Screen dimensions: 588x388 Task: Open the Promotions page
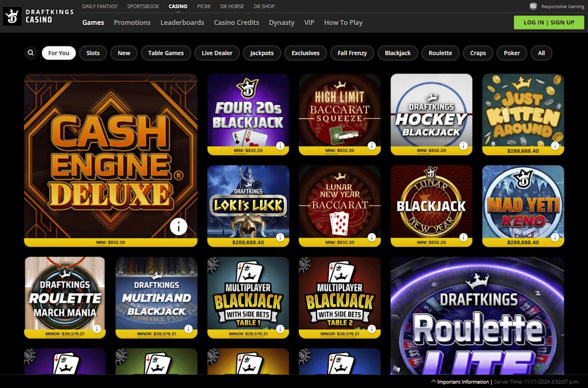pos(132,22)
